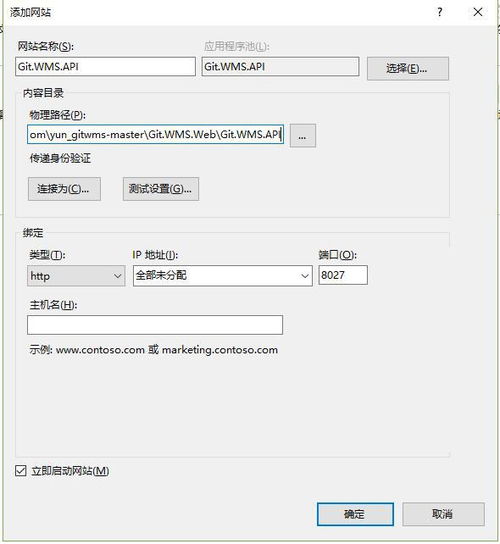Open the 类型 http dropdown
The width and height of the screenshot is (500, 544).
coord(76,276)
